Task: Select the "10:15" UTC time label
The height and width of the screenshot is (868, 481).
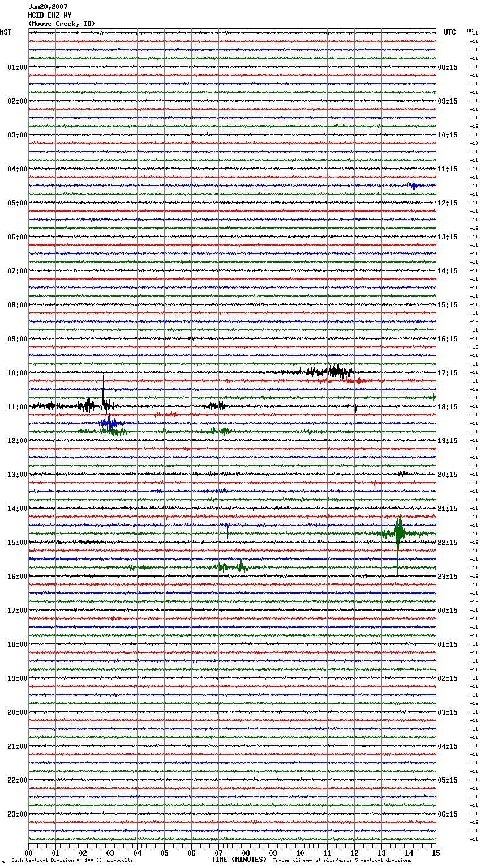Action: coord(448,135)
